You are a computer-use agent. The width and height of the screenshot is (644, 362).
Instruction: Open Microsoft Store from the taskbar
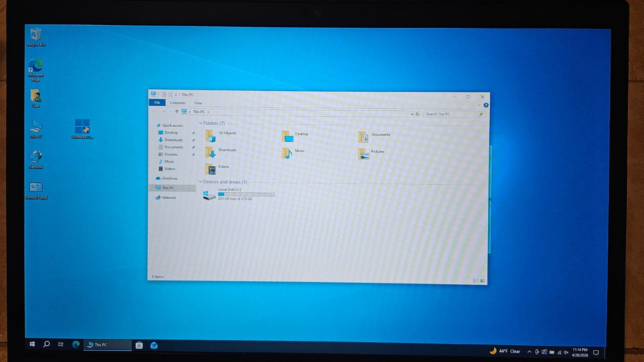tap(139, 345)
